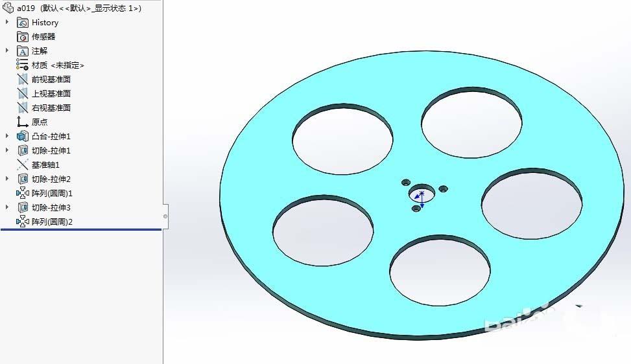The height and width of the screenshot is (364, 631).
Task: Click the 切除-拉伸2 cut feature icon
Action: pos(23,179)
